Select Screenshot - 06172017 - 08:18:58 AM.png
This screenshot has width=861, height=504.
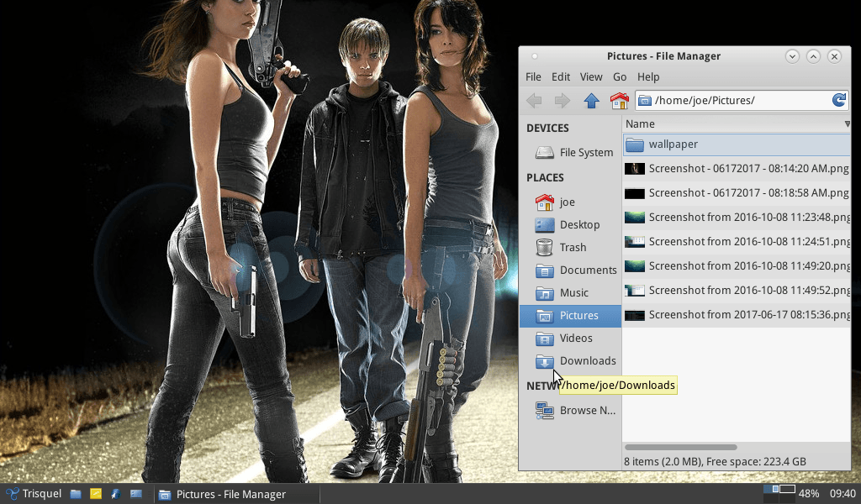click(x=737, y=193)
